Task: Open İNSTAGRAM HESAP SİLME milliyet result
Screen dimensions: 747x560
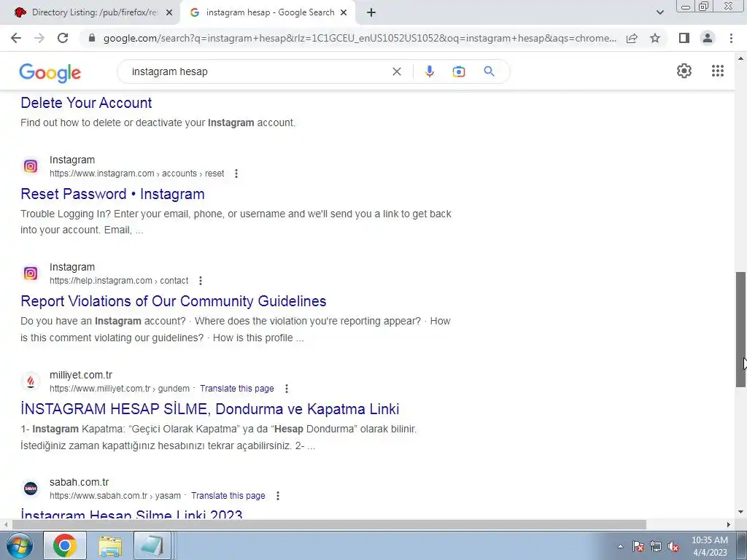Action: pos(209,409)
